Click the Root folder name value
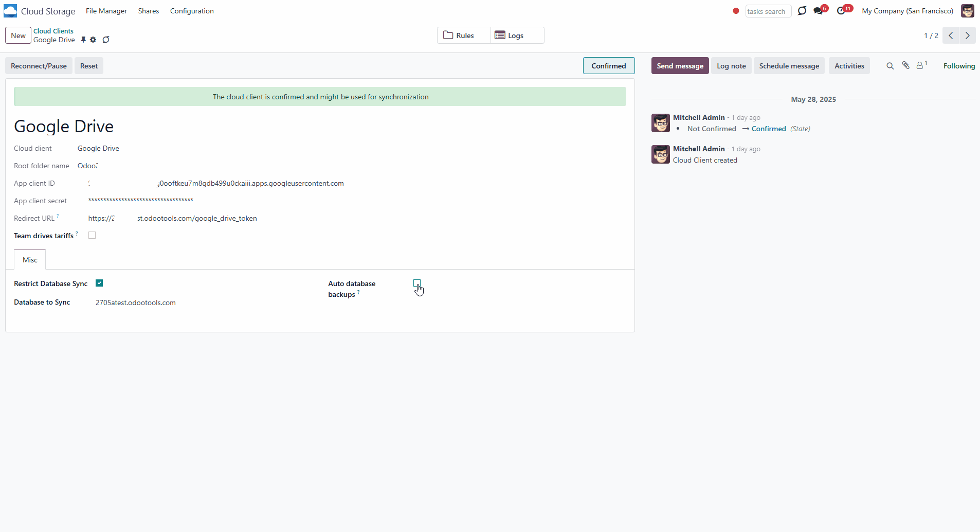980x532 pixels. [x=87, y=166]
